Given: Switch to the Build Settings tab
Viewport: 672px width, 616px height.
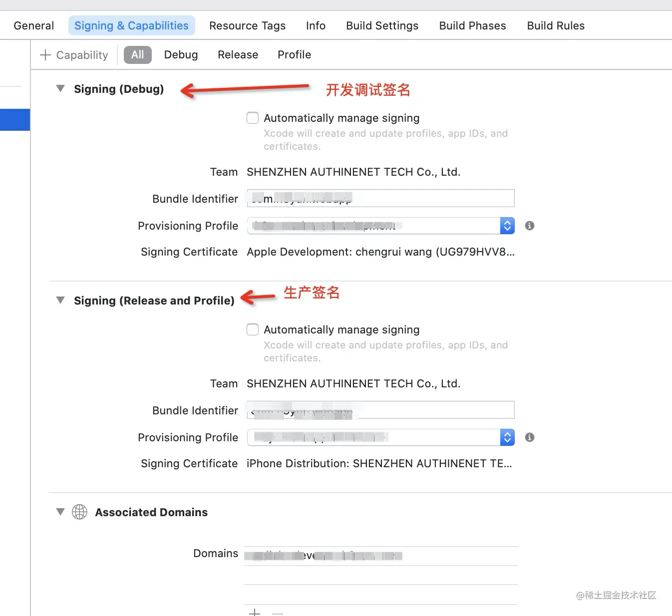Looking at the screenshot, I should point(382,25).
